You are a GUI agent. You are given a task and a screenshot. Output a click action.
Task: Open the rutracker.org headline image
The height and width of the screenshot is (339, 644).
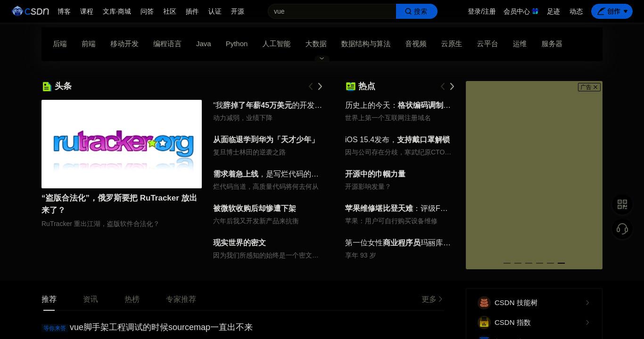(x=122, y=144)
